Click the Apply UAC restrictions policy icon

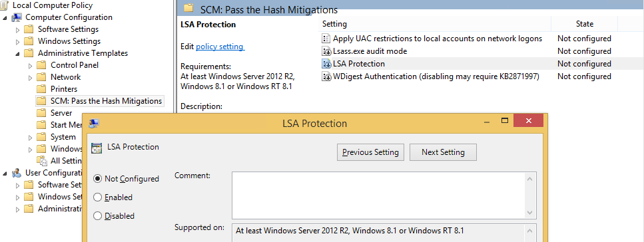click(x=326, y=39)
